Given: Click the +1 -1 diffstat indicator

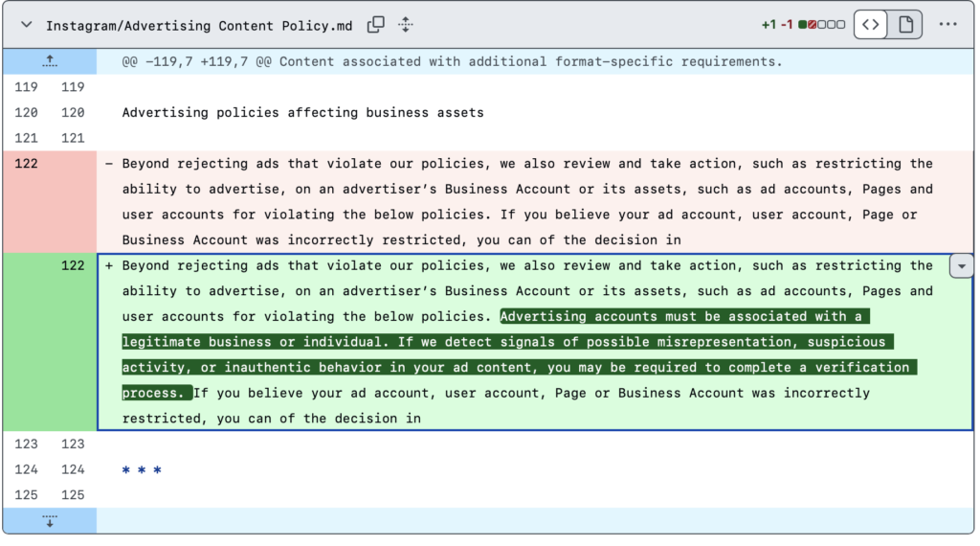Looking at the screenshot, I should click(776, 25).
